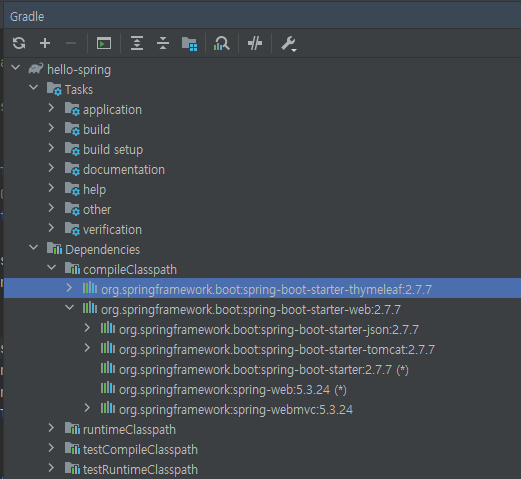Image resolution: width=521 pixels, height=479 pixels.
Task: Expand spring-webmvc:5.3.24 dependency
Action: 87,408
